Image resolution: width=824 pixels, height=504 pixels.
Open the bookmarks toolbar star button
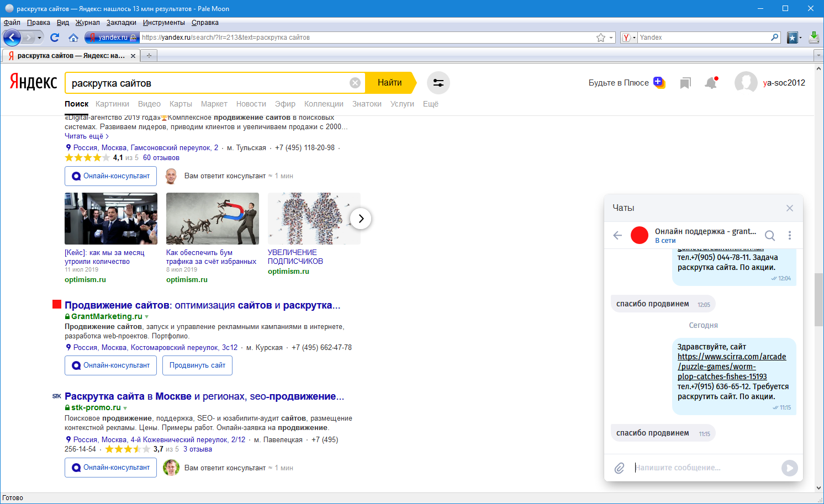point(792,38)
